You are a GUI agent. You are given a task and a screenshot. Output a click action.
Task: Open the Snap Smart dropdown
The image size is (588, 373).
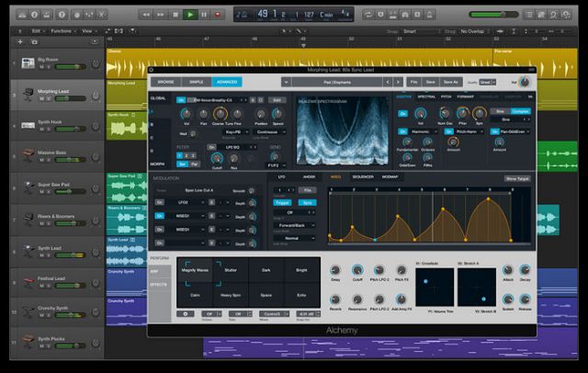[x=421, y=31]
